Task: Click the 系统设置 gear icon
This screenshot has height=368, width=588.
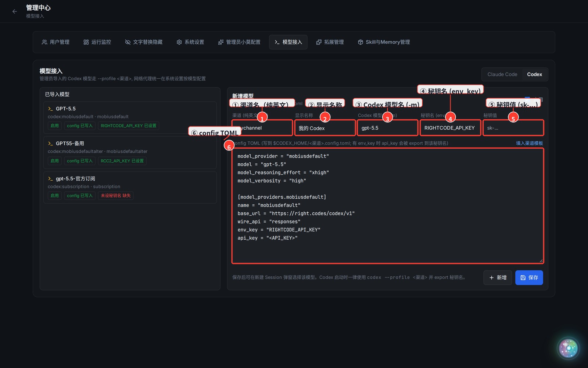Action: [179, 42]
